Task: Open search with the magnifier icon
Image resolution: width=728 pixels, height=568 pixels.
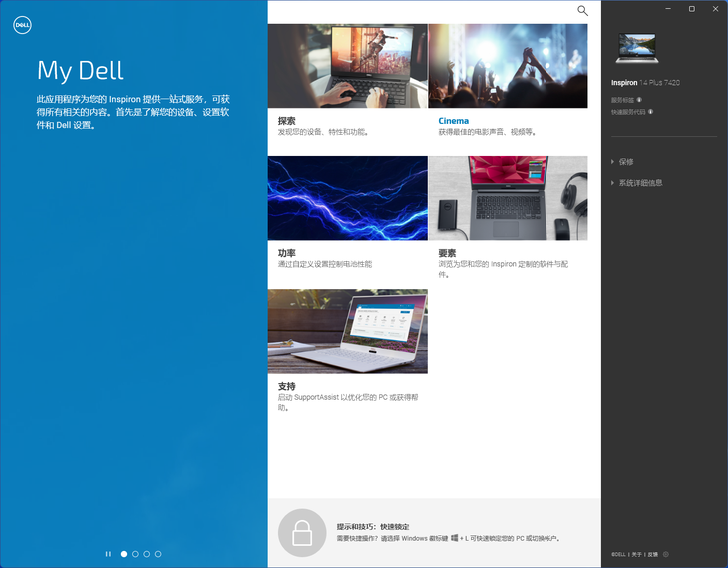Action: click(x=582, y=11)
